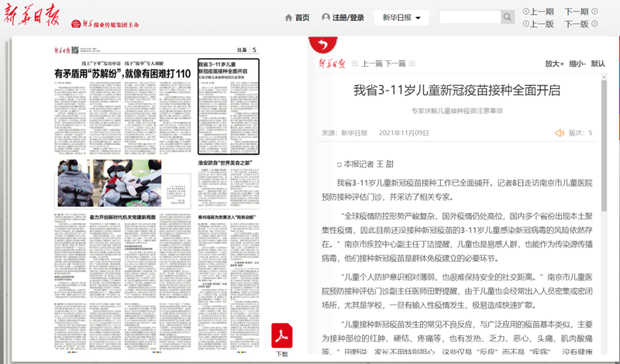
Task: Download page via the PDF icon
Action: 282,335
